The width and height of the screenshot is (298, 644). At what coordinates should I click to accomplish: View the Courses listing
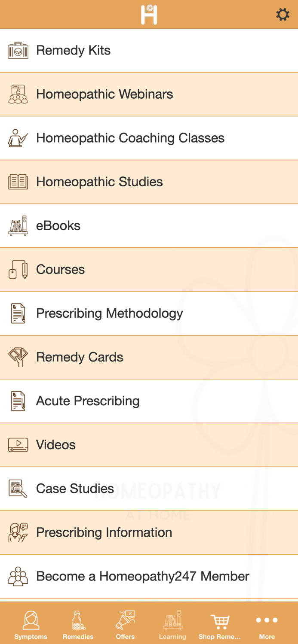tap(60, 269)
